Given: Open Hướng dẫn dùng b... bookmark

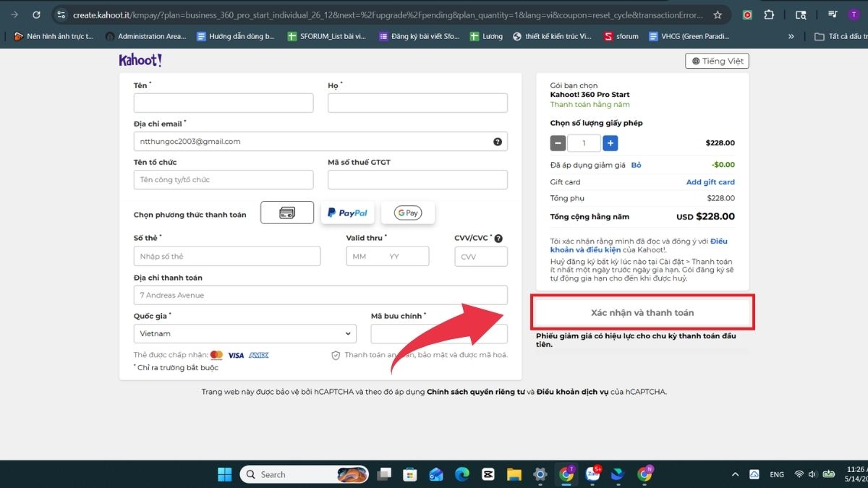Looking at the screenshot, I should (236, 36).
